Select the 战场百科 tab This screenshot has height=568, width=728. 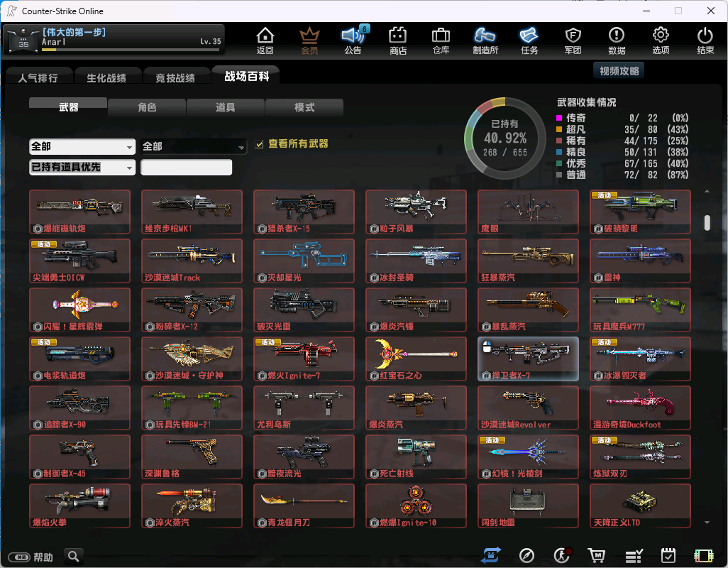coord(246,76)
